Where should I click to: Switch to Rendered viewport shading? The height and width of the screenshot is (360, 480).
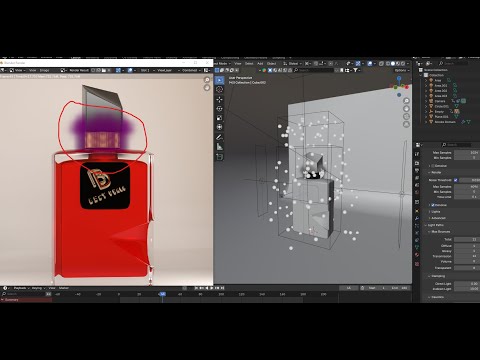click(x=403, y=63)
